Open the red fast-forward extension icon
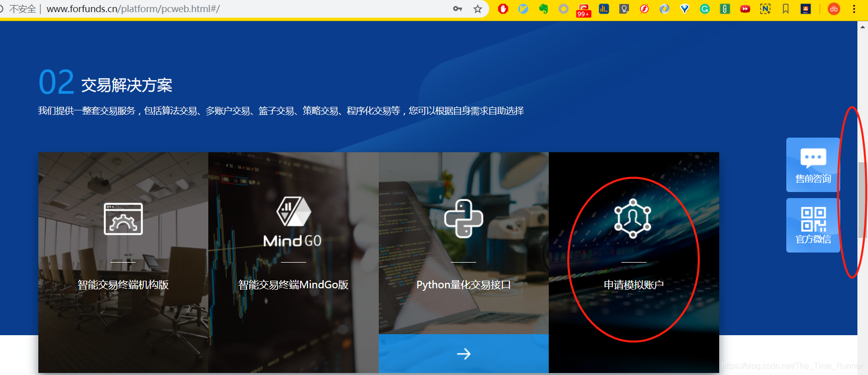 tap(745, 9)
